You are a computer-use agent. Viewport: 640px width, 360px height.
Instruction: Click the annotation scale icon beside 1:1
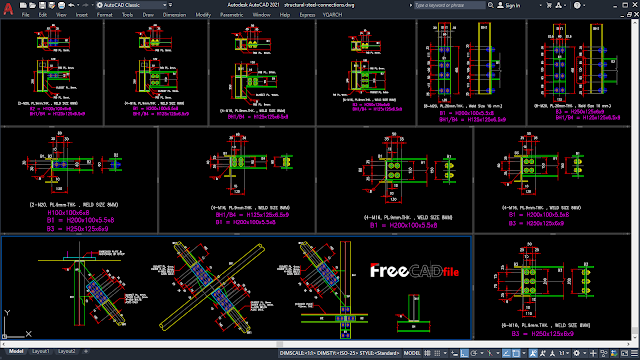pyautogui.click(x=552, y=353)
